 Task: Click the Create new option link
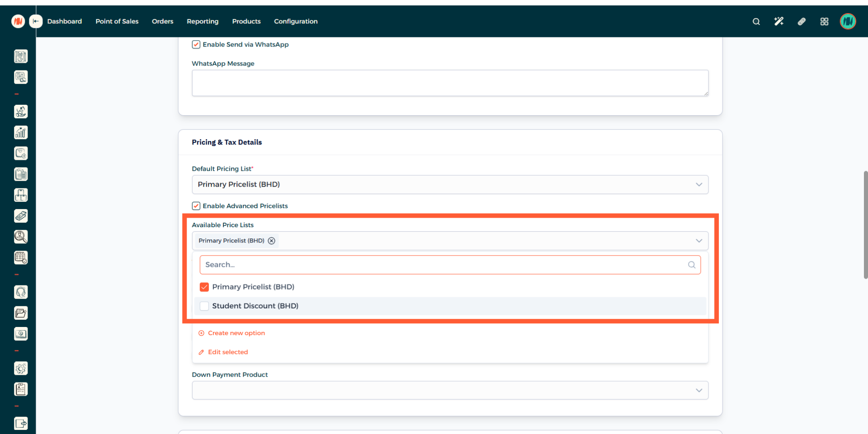(236, 333)
